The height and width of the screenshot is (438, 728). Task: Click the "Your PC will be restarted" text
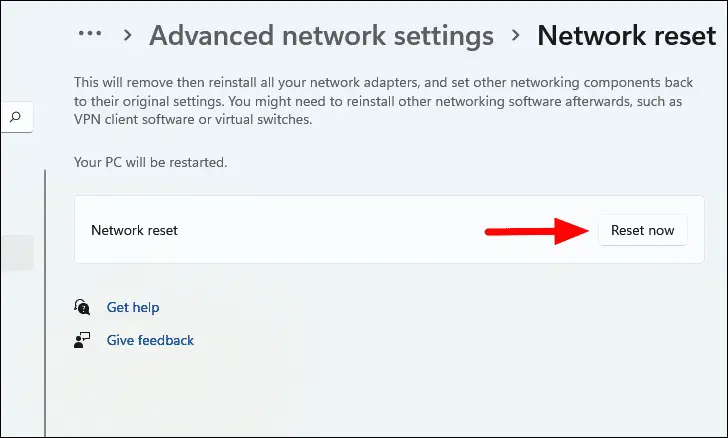tap(151, 161)
